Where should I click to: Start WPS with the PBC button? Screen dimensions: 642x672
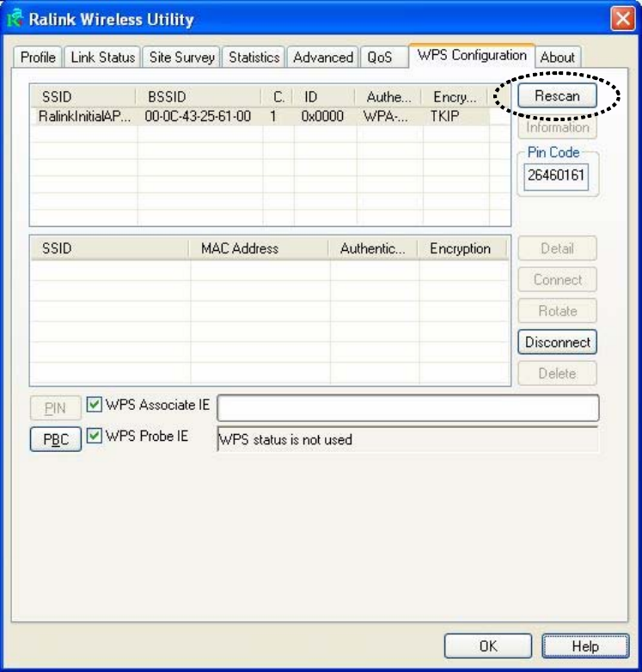55,439
